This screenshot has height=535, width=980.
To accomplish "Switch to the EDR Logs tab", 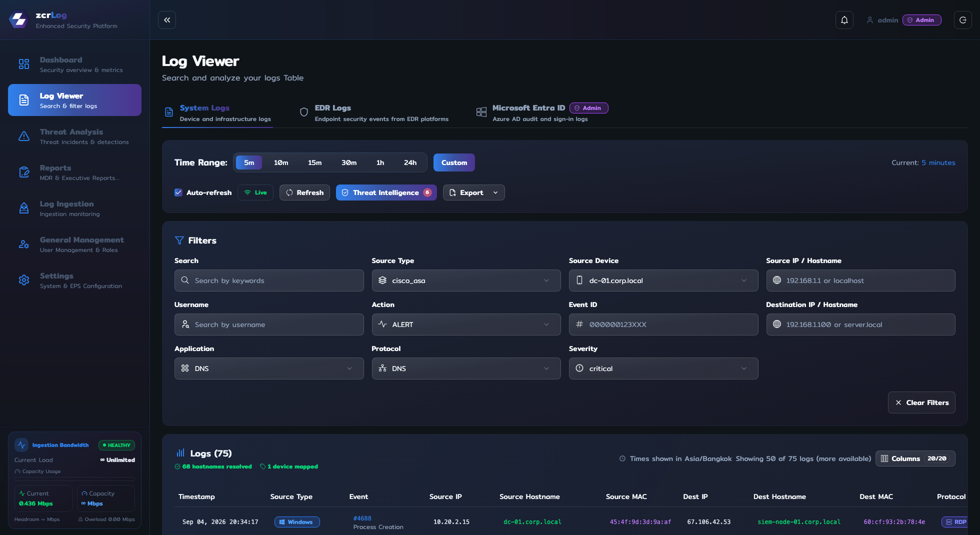I will click(374, 113).
